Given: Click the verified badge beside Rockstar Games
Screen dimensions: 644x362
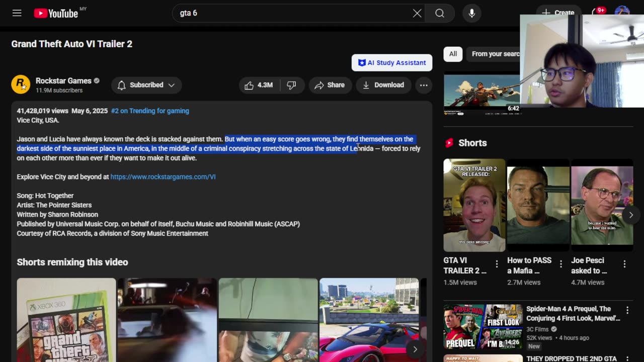Looking at the screenshot, I should click(x=97, y=81).
